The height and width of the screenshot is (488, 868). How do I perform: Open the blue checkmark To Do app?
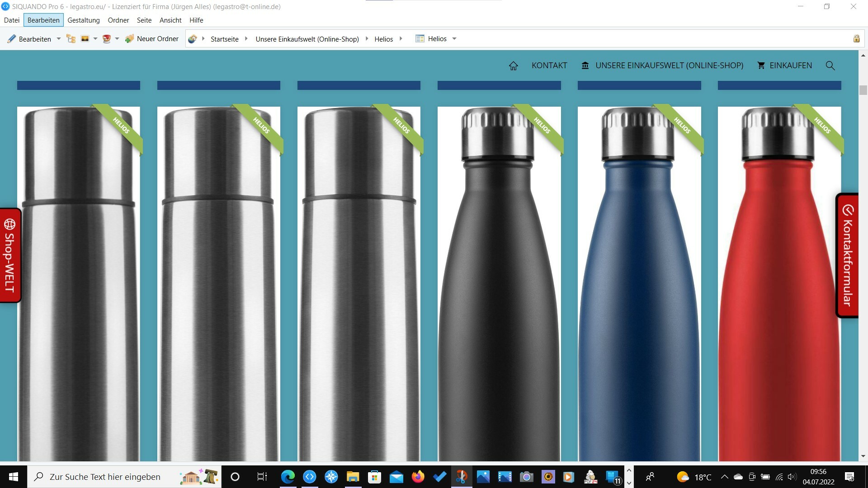(x=440, y=477)
